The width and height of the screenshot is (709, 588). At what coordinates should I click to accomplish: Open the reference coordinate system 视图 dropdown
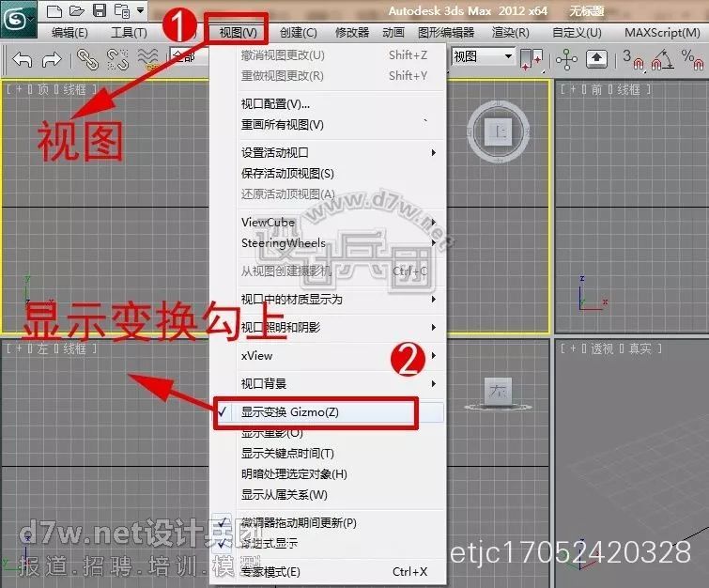pyautogui.click(x=483, y=57)
